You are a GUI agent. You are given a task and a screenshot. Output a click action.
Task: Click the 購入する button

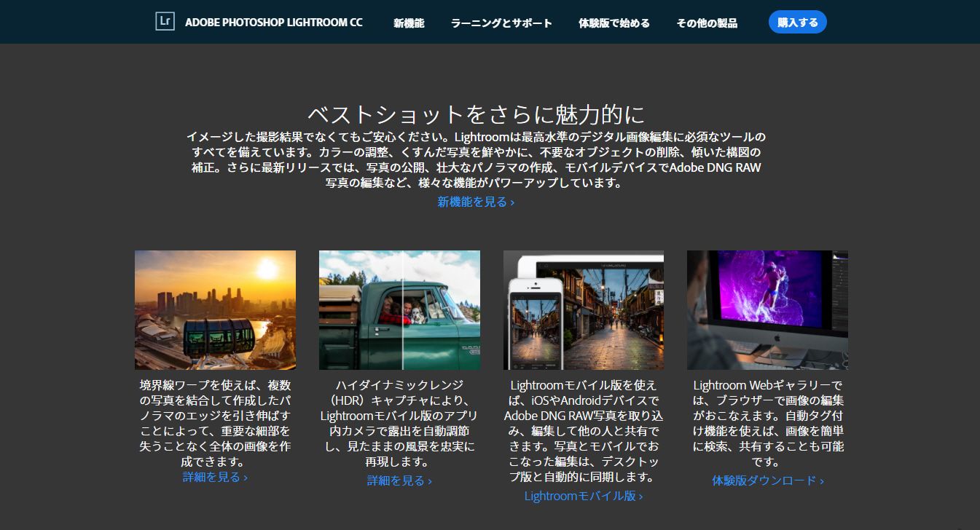tap(798, 22)
